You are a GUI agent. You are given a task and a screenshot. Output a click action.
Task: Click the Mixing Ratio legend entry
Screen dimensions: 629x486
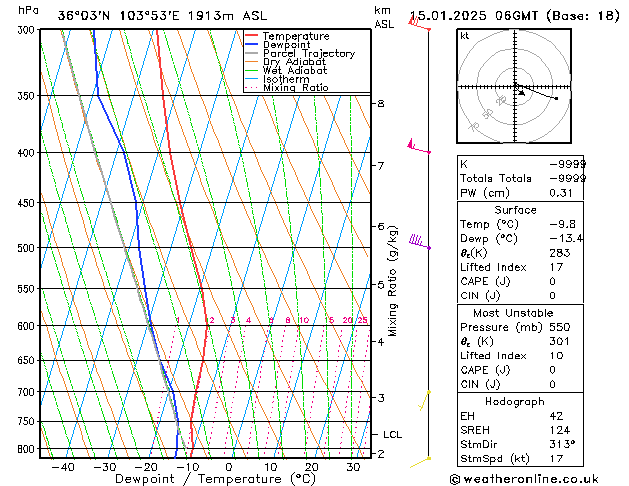tap(296, 88)
